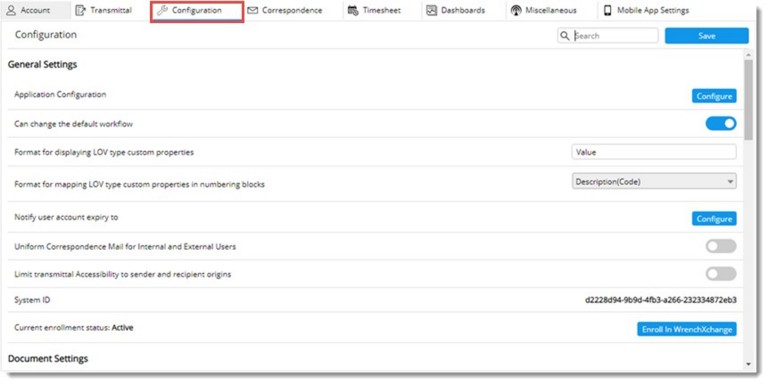Click Save button
Screen dimensions: 768x384
coord(706,36)
